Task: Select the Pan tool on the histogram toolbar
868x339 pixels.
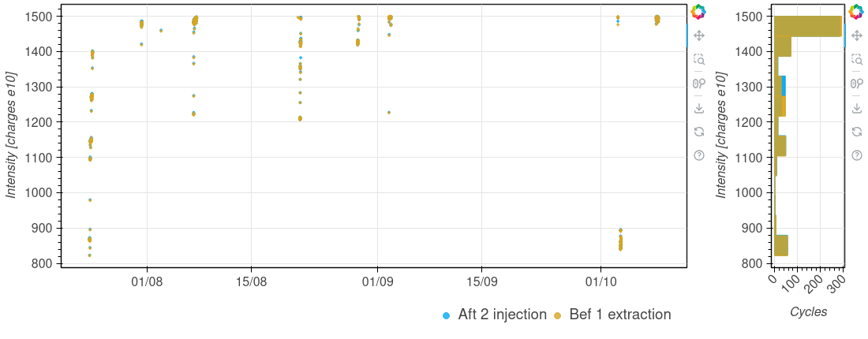Action: click(x=856, y=35)
